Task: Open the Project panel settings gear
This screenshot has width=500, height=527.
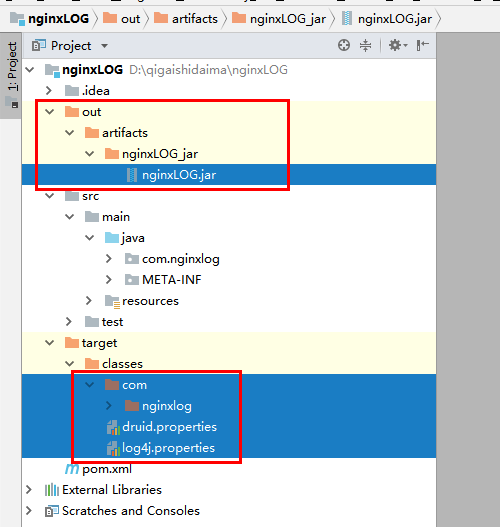Action: [398, 45]
